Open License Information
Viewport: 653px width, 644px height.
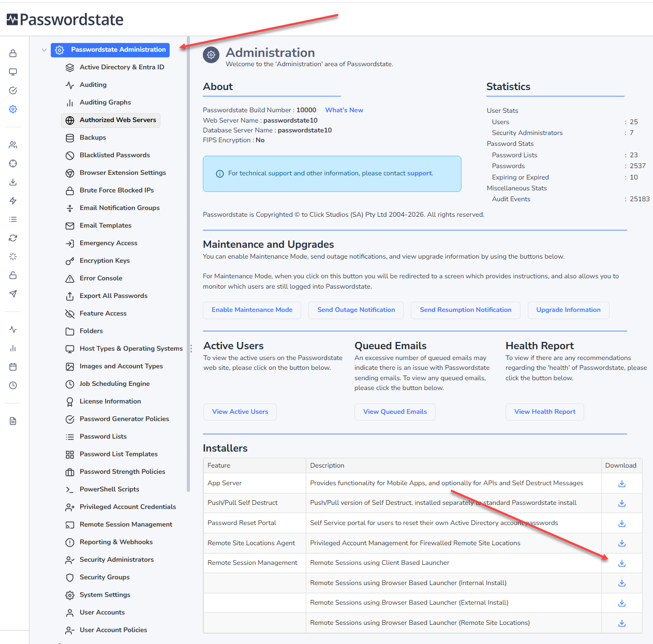pos(103,401)
